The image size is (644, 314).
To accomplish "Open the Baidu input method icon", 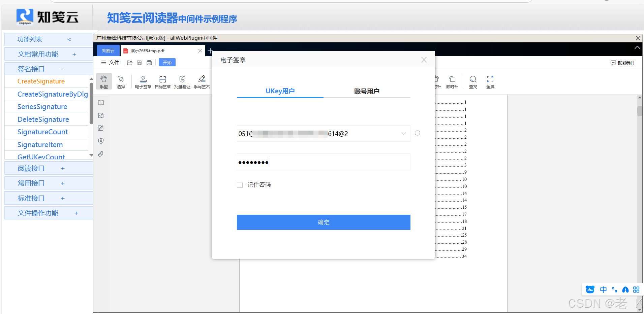I will click(590, 289).
